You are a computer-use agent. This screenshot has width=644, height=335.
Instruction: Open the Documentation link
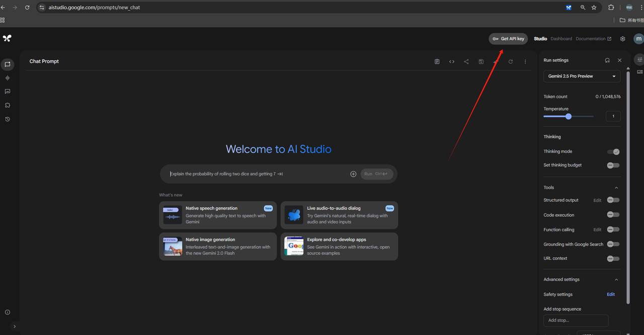[593, 39]
